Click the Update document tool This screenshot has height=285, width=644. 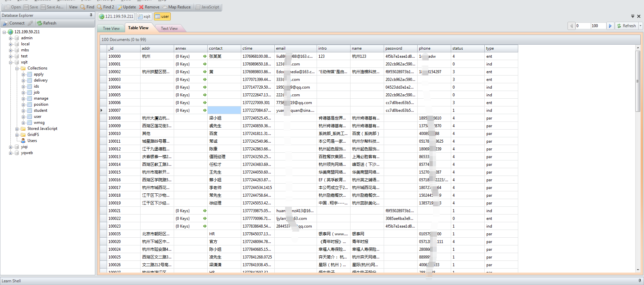coord(126,7)
